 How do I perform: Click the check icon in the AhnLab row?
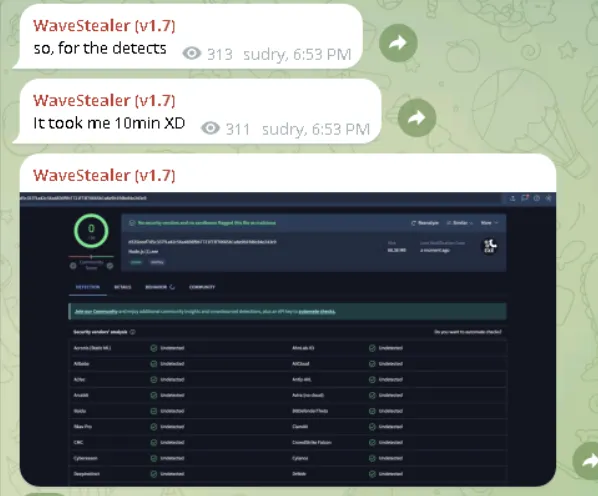(x=372, y=348)
